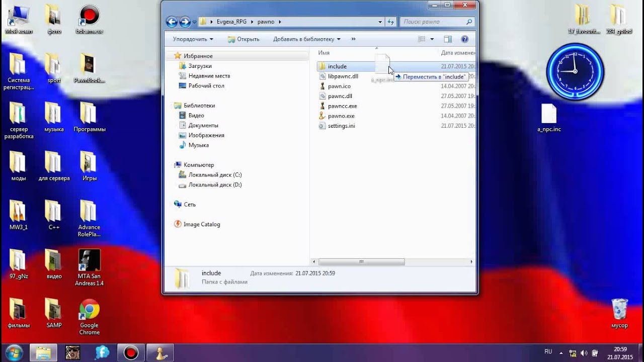Open the Pawno chess pawn taskbar button
This screenshot has height=362, width=644.
pos(160,352)
